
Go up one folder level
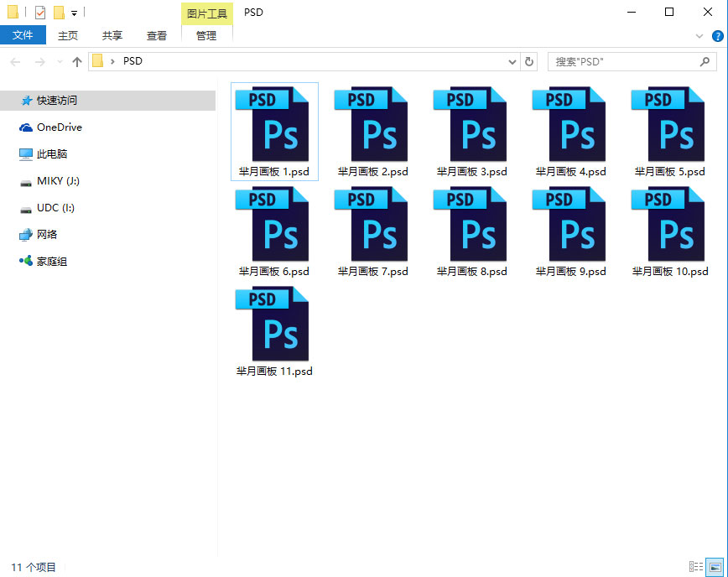coord(77,62)
